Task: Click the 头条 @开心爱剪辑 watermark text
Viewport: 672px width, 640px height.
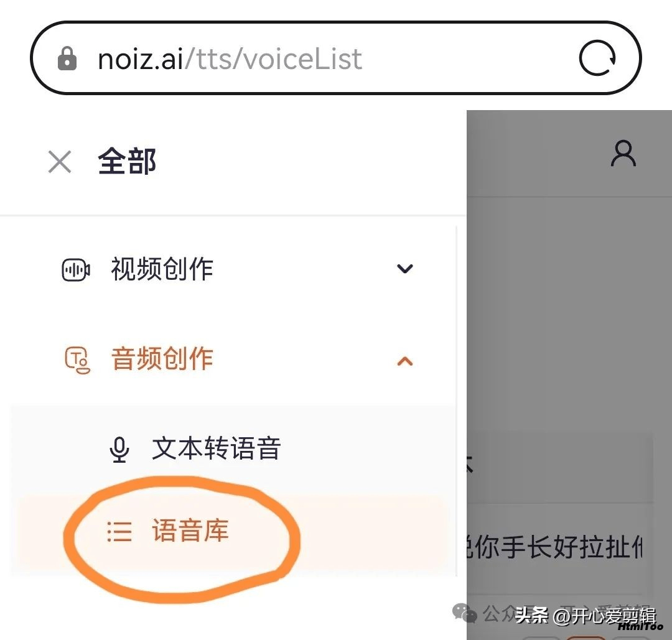Action: [x=586, y=616]
